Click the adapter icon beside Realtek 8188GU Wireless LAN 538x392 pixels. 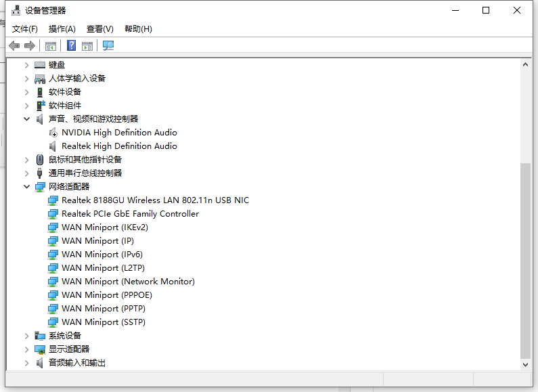pyautogui.click(x=53, y=200)
